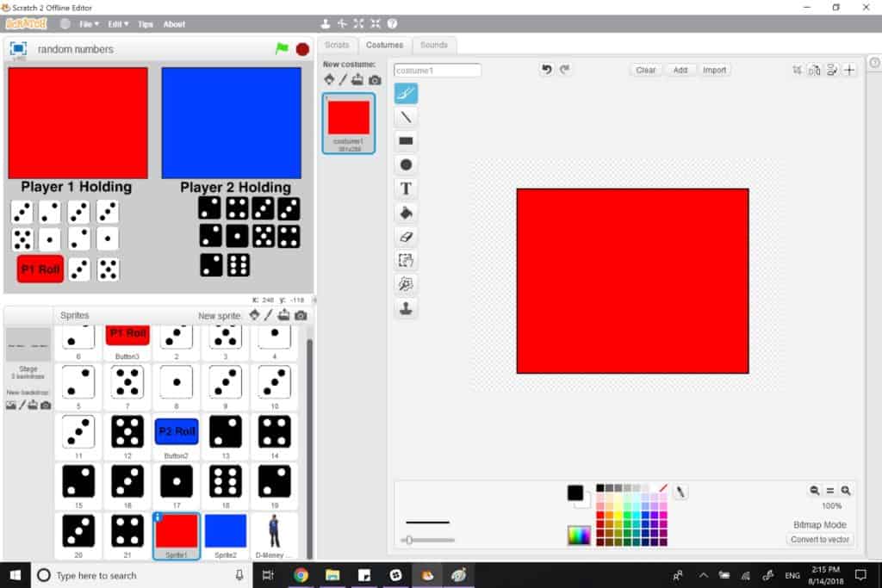Click the Import button
Viewport: 882px width, 588px height.
(x=714, y=71)
